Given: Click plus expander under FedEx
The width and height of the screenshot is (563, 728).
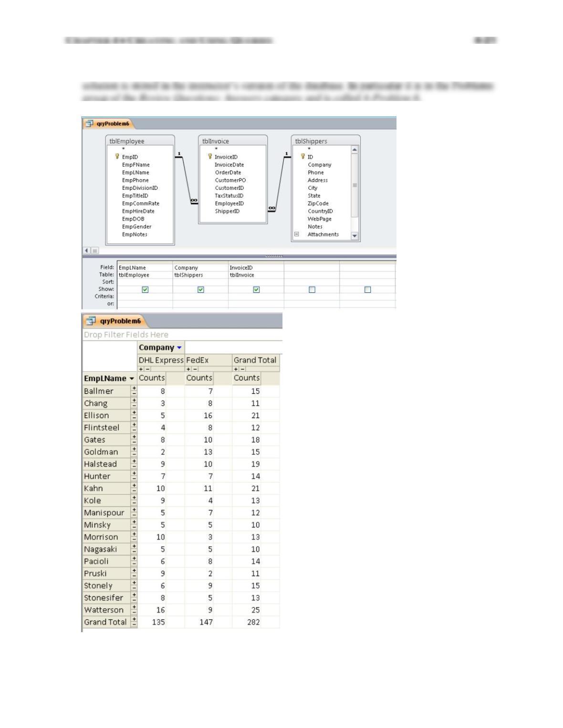Looking at the screenshot, I should [189, 369].
